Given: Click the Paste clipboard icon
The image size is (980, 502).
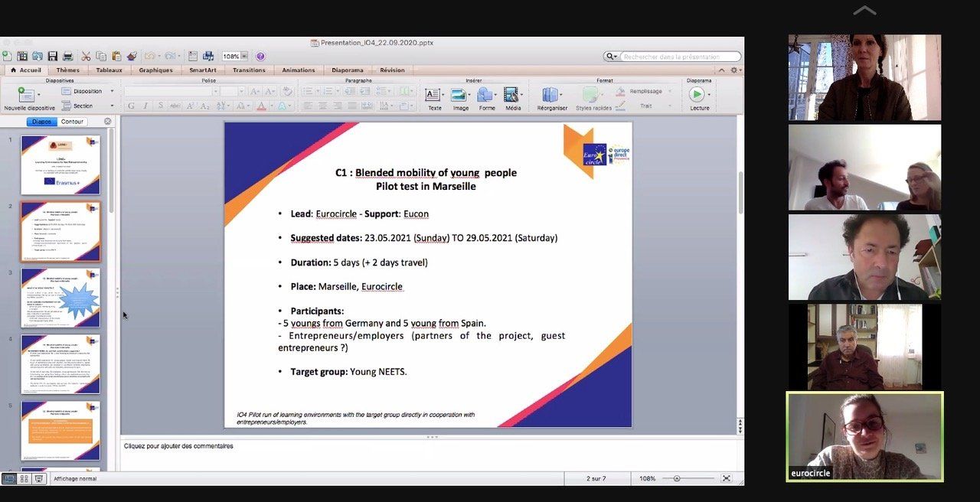Looking at the screenshot, I should [x=116, y=56].
